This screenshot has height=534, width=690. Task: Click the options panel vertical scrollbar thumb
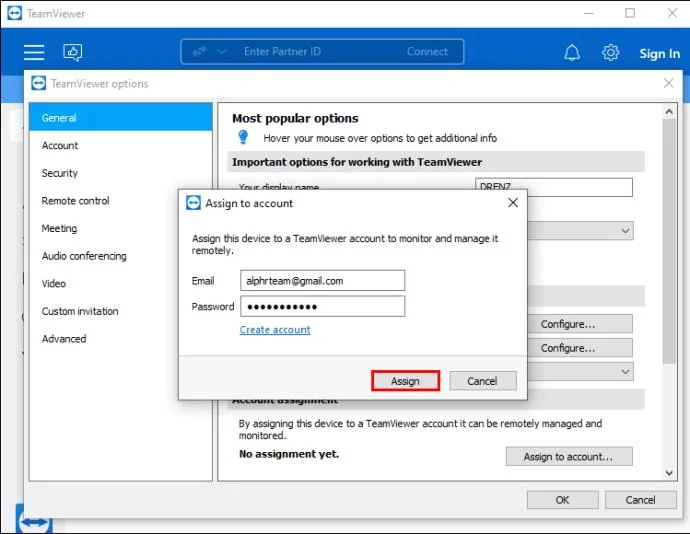click(x=669, y=241)
